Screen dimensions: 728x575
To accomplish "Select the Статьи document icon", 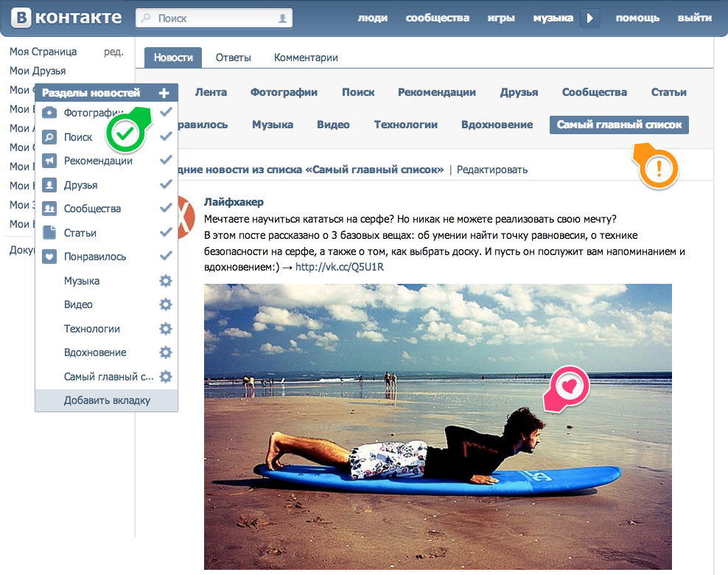I will pos(48,232).
